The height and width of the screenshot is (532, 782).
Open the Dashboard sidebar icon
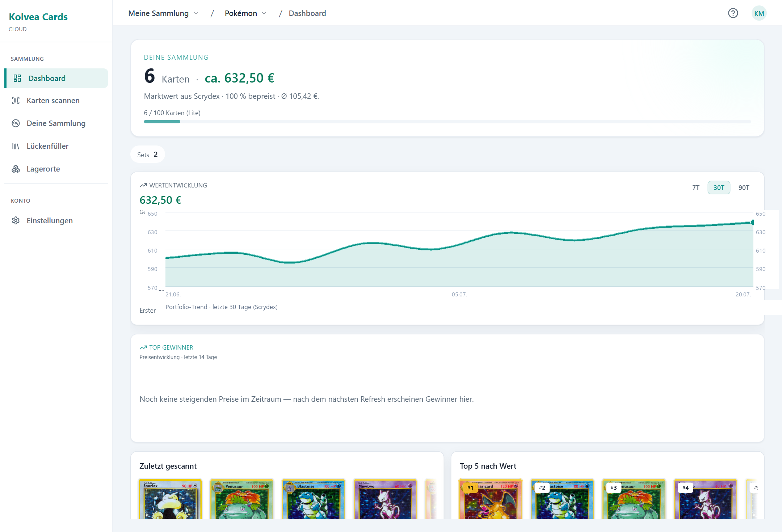pos(17,78)
